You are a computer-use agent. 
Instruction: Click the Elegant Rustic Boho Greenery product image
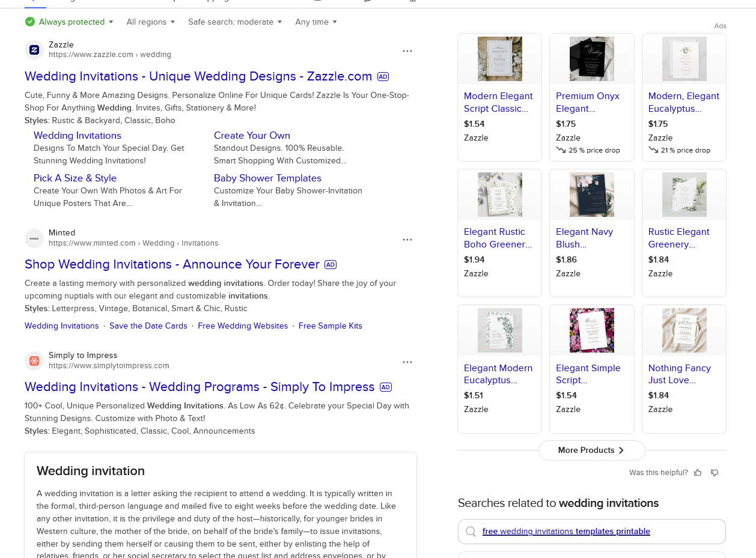coord(499,195)
